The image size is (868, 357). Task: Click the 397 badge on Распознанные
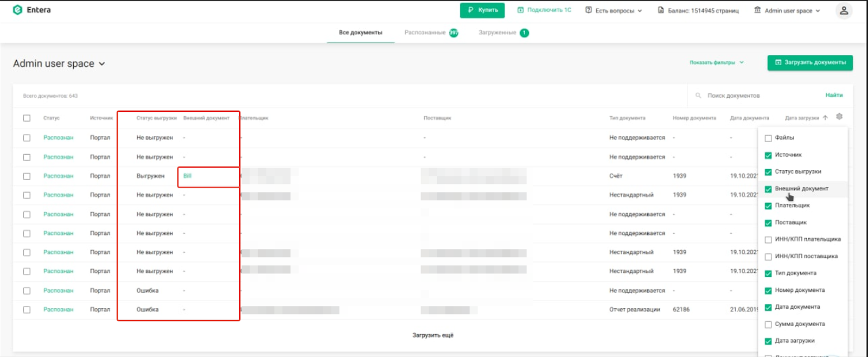click(454, 33)
